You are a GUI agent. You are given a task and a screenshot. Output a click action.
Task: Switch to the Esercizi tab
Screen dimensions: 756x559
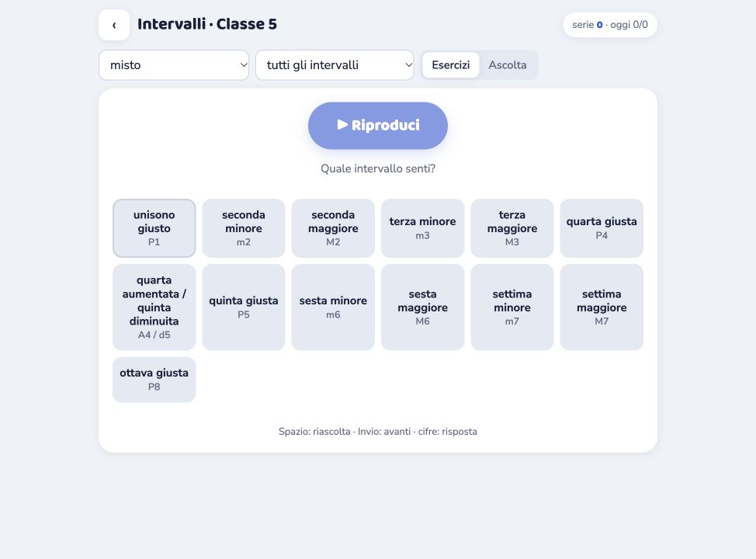[x=451, y=65]
